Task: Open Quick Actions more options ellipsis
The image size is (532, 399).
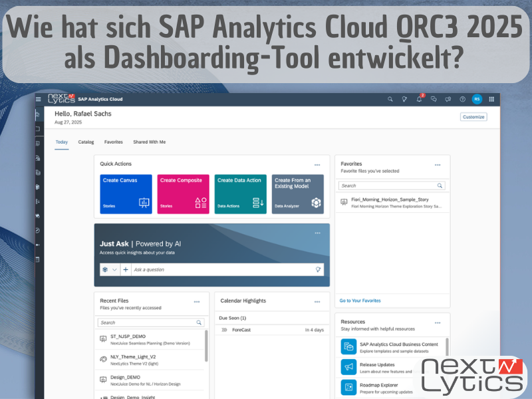Action: (317, 165)
